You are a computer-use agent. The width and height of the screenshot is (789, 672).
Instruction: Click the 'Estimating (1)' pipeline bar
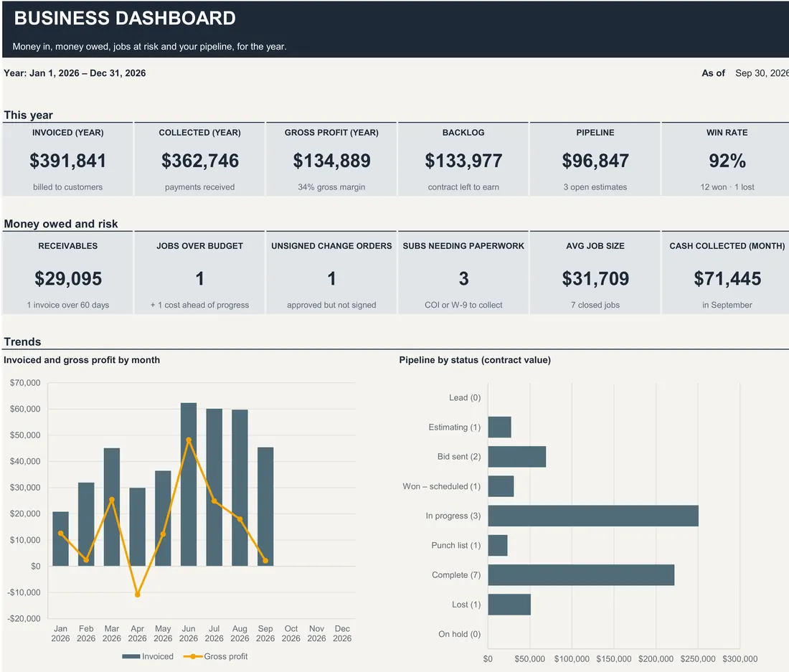[500, 427]
